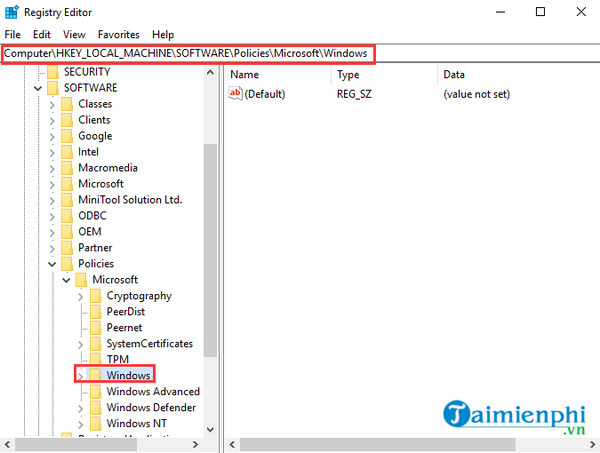The width and height of the screenshot is (600, 453).
Task: Collapse the SOFTWARE key
Action: coord(38,88)
